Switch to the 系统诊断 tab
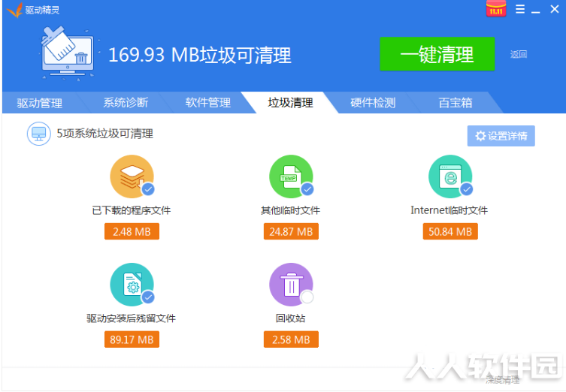This screenshot has width=566, height=392. tap(126, 103)
